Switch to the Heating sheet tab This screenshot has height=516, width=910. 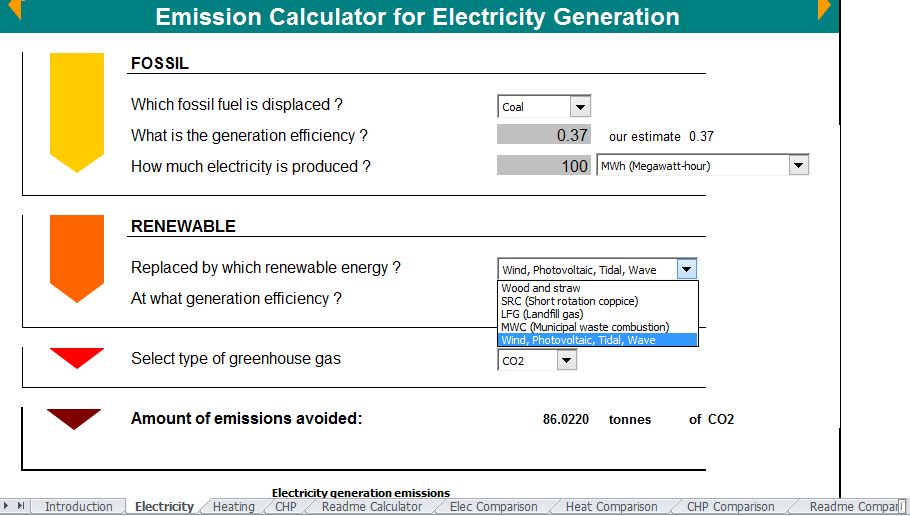point(233,507)
